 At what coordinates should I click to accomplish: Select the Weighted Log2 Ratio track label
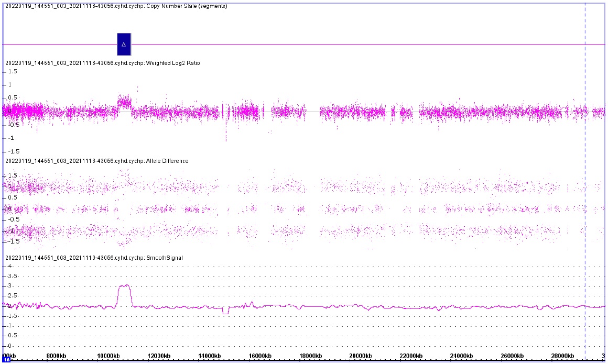pyautogui.click(x=102, y=63)
